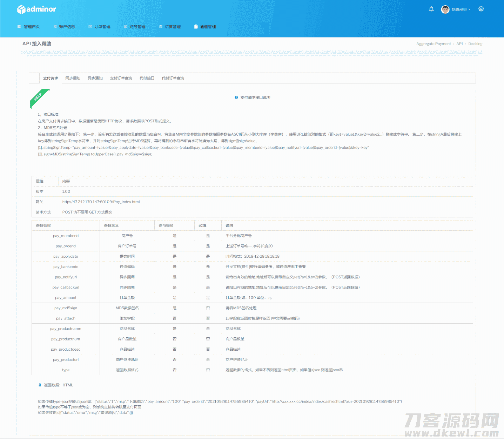Screen dimensions: 504x439
Task: Switch to the 异步通知 tab
Action: (x=95, y=78)
